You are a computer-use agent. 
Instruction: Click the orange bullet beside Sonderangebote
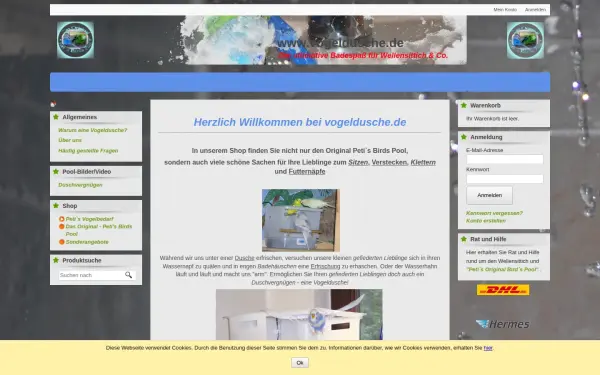(61, 242)
